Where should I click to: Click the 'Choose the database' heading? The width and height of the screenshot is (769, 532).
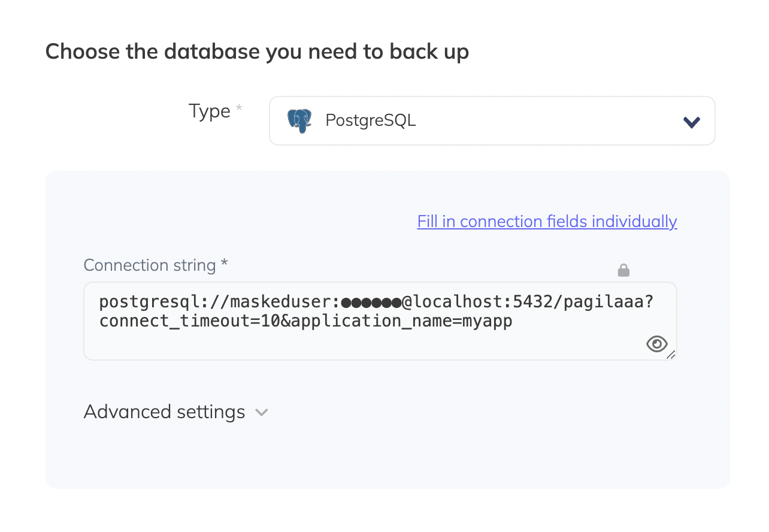point(257,52)
